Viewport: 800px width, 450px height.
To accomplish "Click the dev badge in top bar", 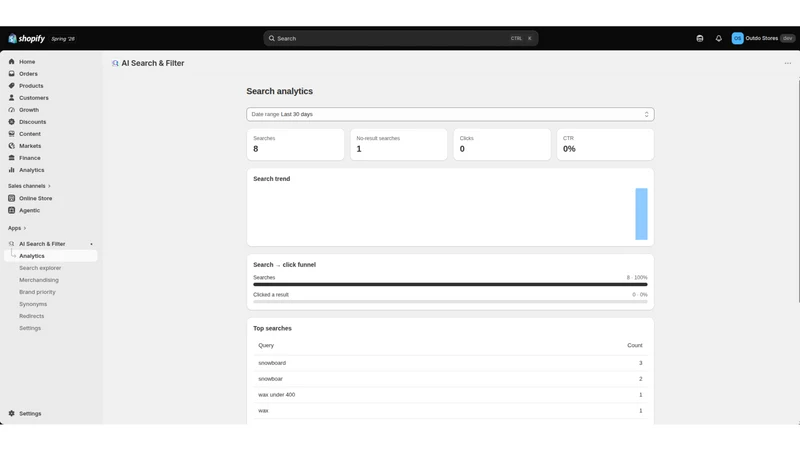I will pyautogui.click(x=788, y=38).
